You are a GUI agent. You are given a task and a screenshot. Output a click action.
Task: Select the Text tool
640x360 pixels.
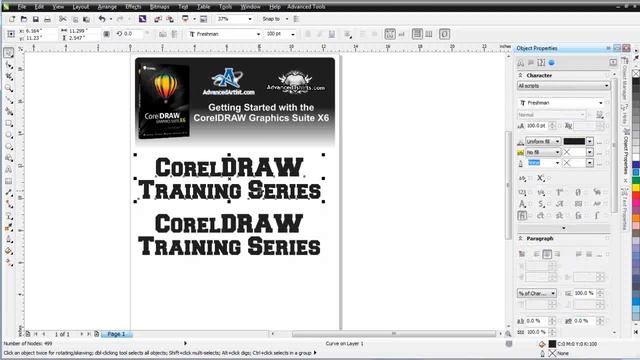click(9, 169)
